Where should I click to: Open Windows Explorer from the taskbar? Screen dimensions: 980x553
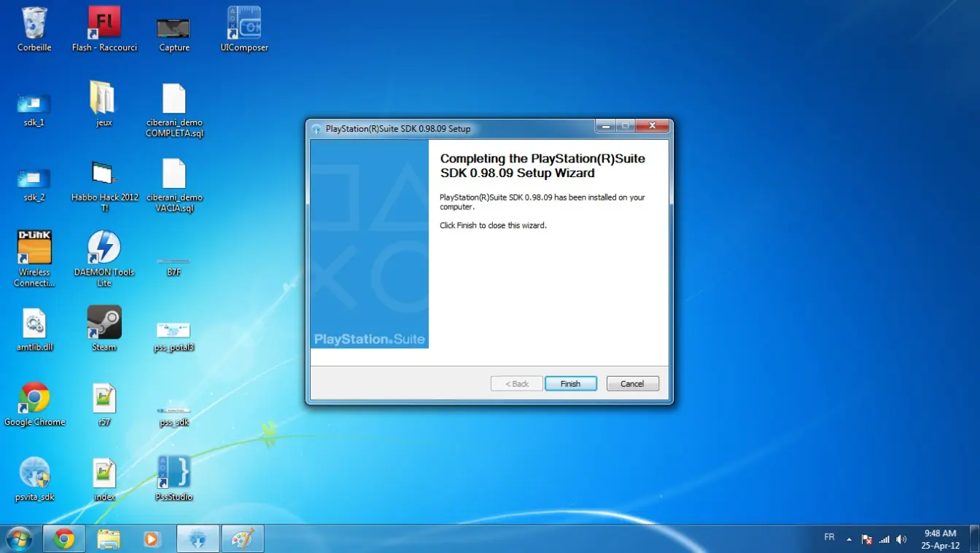pyautogui.click(x=109, y=539)
